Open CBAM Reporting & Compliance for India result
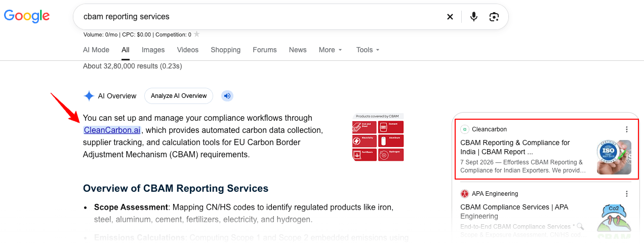Screen dimensions: 644x245 (515, 147)
